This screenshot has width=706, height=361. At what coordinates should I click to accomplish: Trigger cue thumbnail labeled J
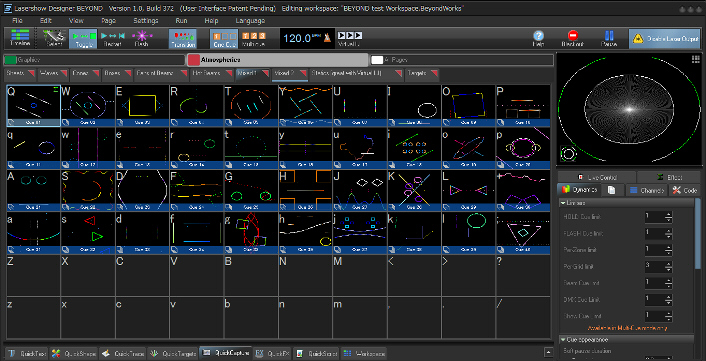coord(360,190)
